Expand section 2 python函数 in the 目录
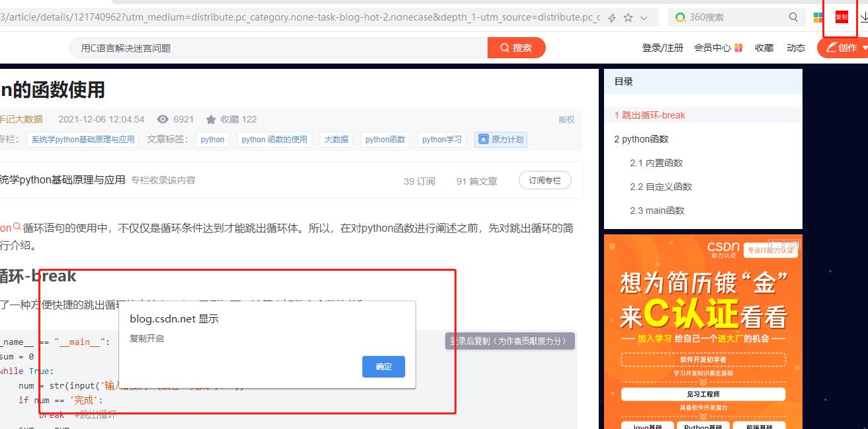 (641, 139)
